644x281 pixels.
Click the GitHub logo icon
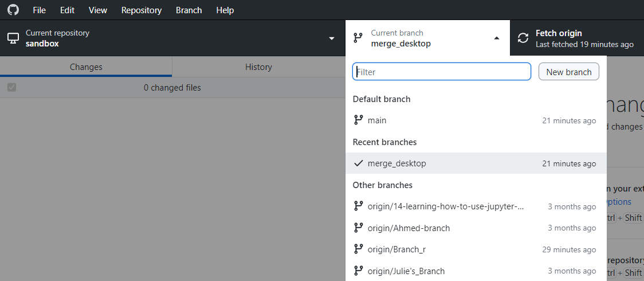coord(13,10)
